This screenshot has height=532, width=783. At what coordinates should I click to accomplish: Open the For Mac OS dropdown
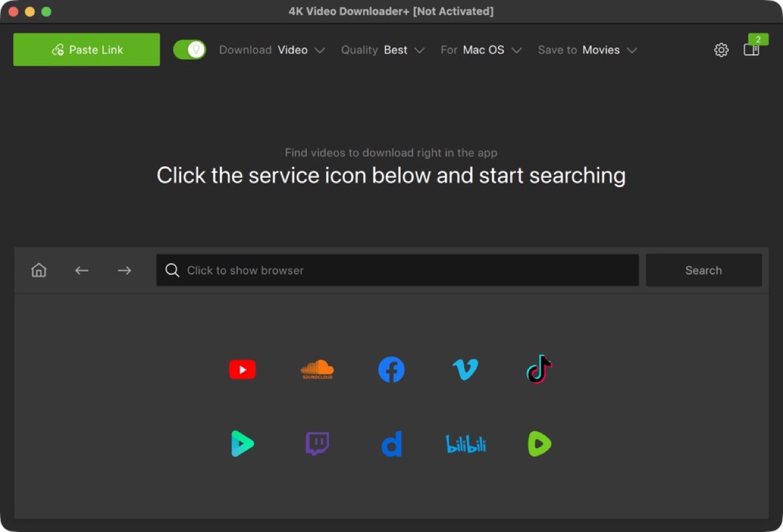482,50
